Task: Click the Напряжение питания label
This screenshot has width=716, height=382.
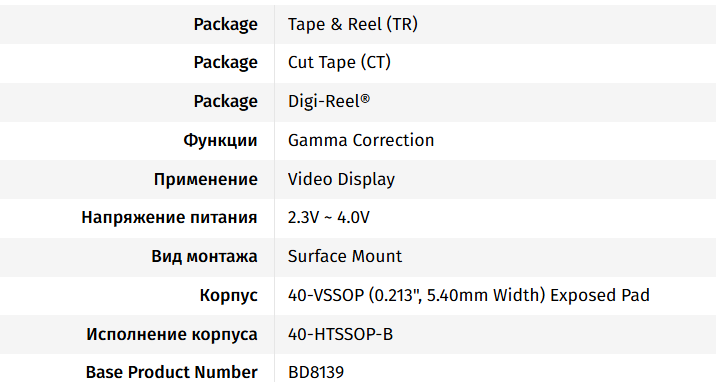Action: (x=169, y=218)
